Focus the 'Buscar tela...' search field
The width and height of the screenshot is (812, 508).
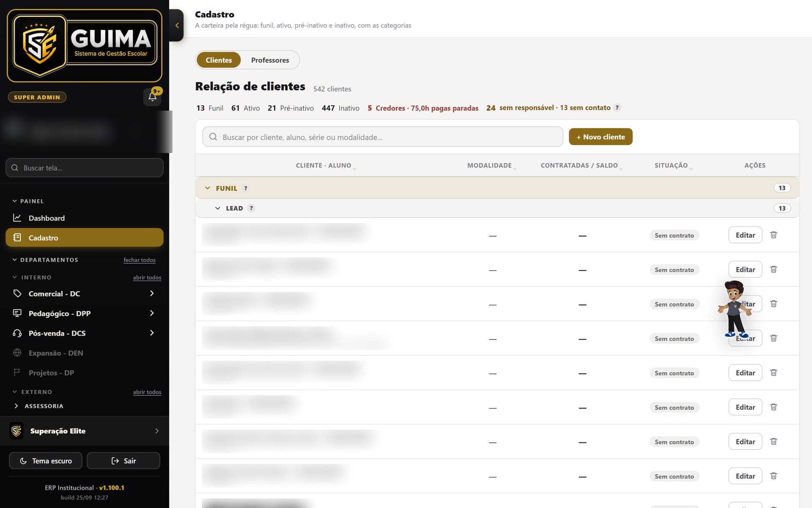85,168
